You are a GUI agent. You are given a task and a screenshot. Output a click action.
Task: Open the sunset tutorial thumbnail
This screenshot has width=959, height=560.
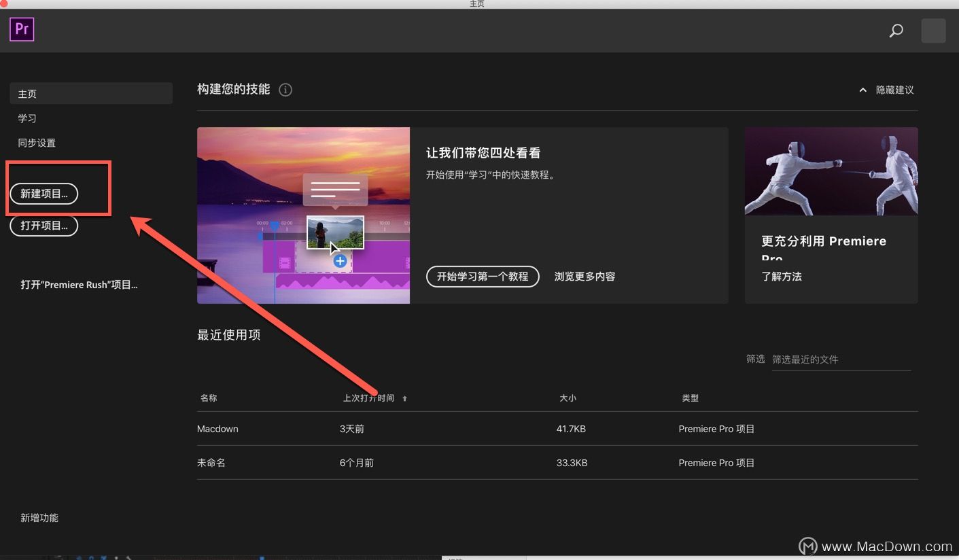[x=303, y=215]
